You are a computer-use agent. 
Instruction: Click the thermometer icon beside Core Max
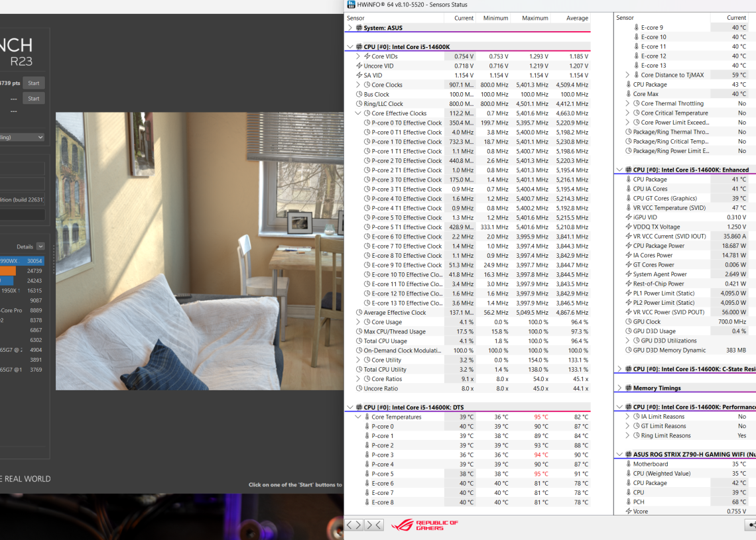629,94
